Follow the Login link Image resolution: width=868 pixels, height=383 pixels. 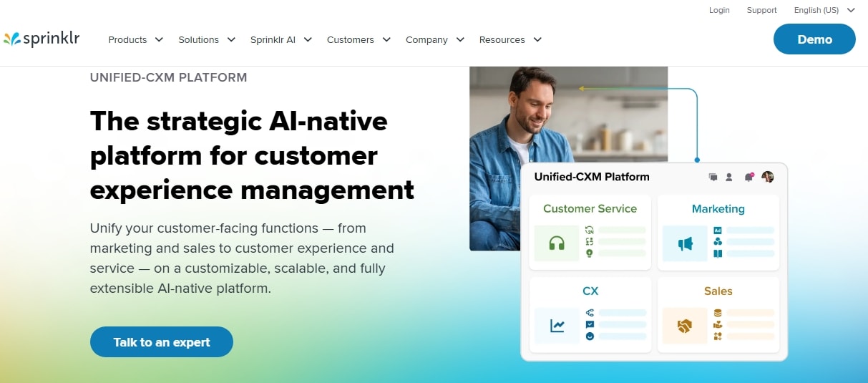(x=719, y=10)
